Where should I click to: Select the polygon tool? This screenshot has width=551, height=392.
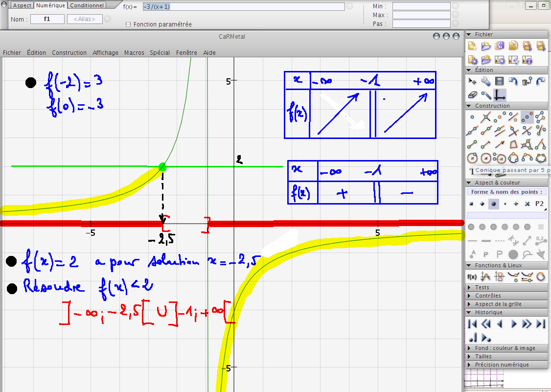click(513, 144)
